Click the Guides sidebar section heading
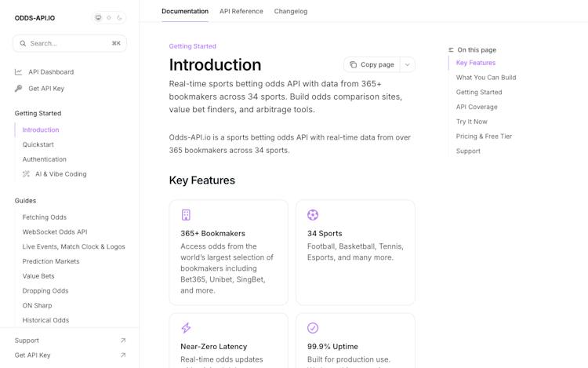 pos(26,201)
